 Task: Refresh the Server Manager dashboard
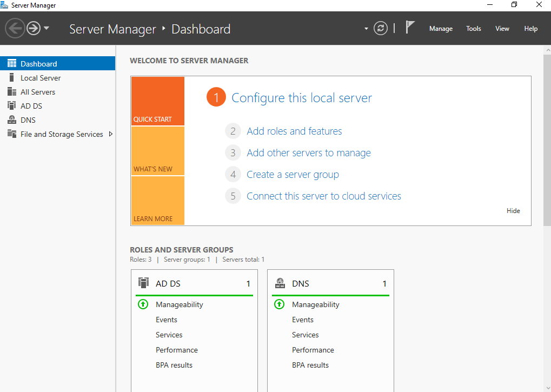pos(381,29)
